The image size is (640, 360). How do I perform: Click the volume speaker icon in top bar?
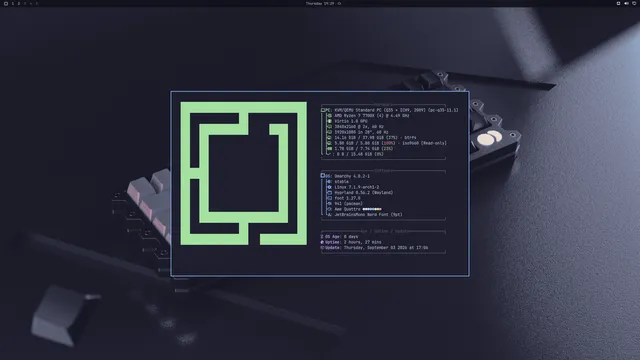[x=626, y=3]
